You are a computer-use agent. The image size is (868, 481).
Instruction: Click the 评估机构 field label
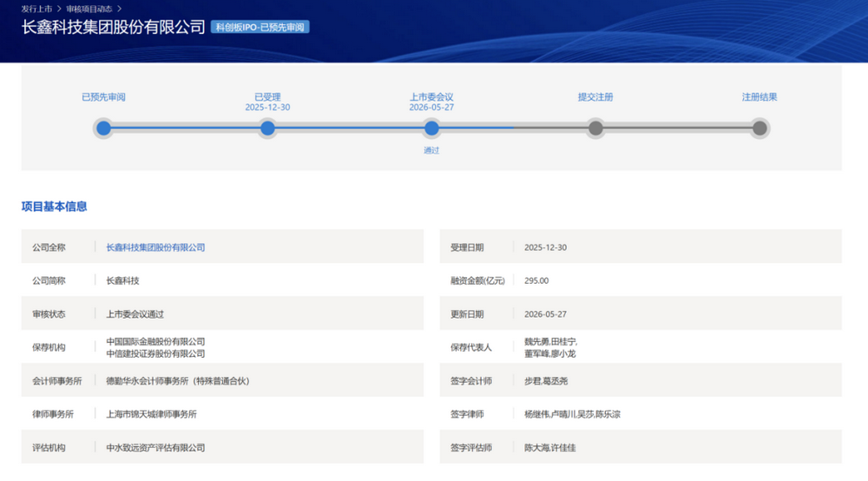49,447
